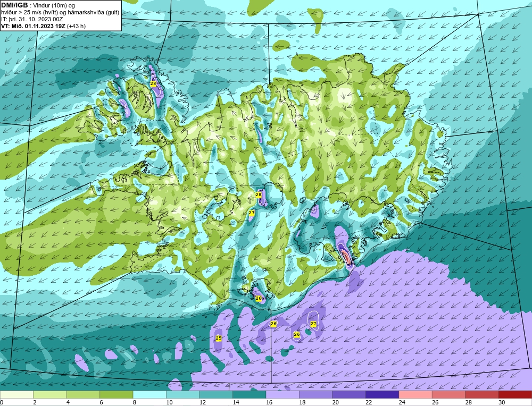Click the legend tick label '10'
Image resolution: width=532 pixels, height=406 pixels.
(169, 402)
